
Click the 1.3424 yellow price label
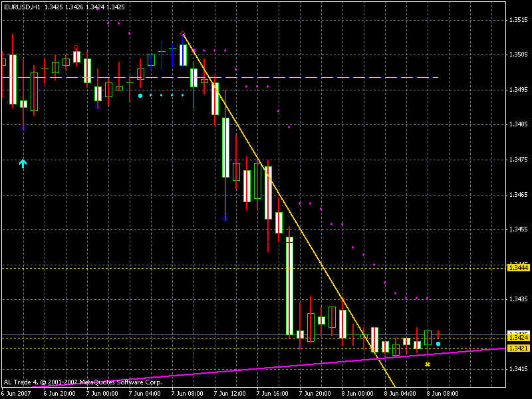click(518, 338)
